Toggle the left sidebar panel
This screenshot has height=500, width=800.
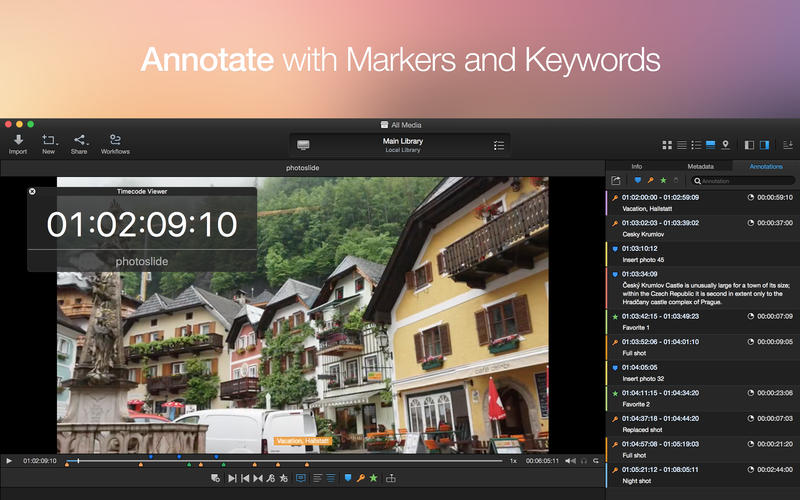pyautogui.click(x=750, y=145)
